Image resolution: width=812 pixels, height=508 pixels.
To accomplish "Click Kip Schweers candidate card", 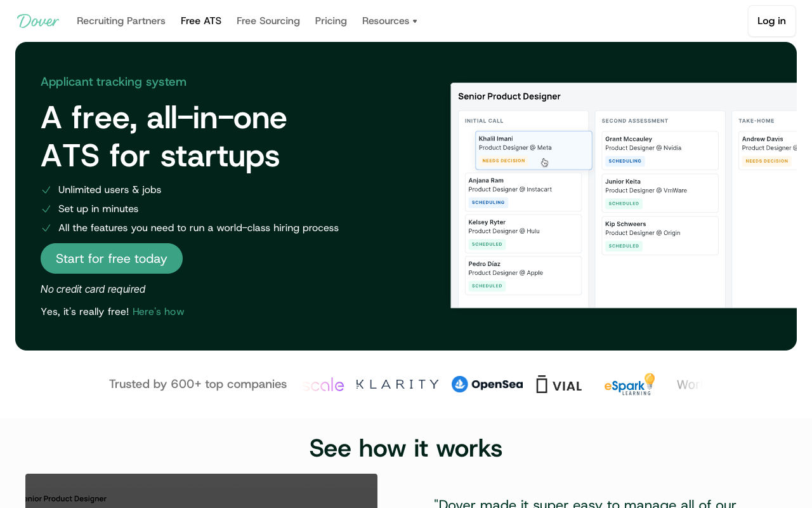I will click(660, 236).
